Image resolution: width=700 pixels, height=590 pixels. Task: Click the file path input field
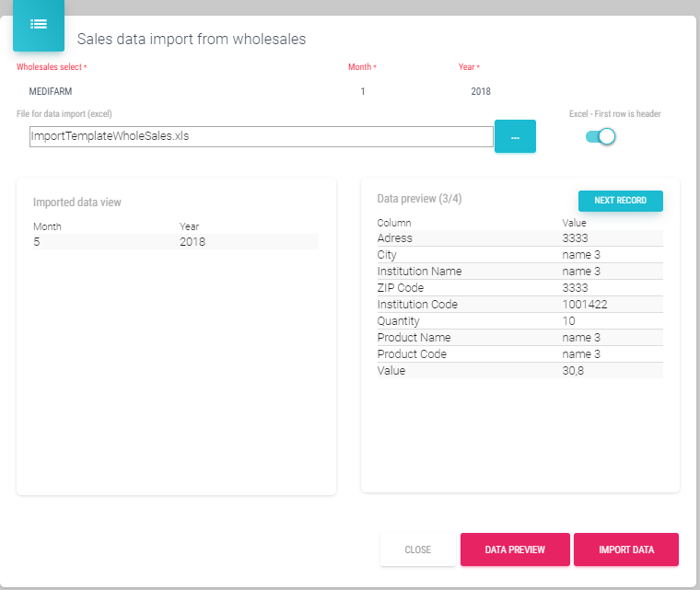point(261,136)
